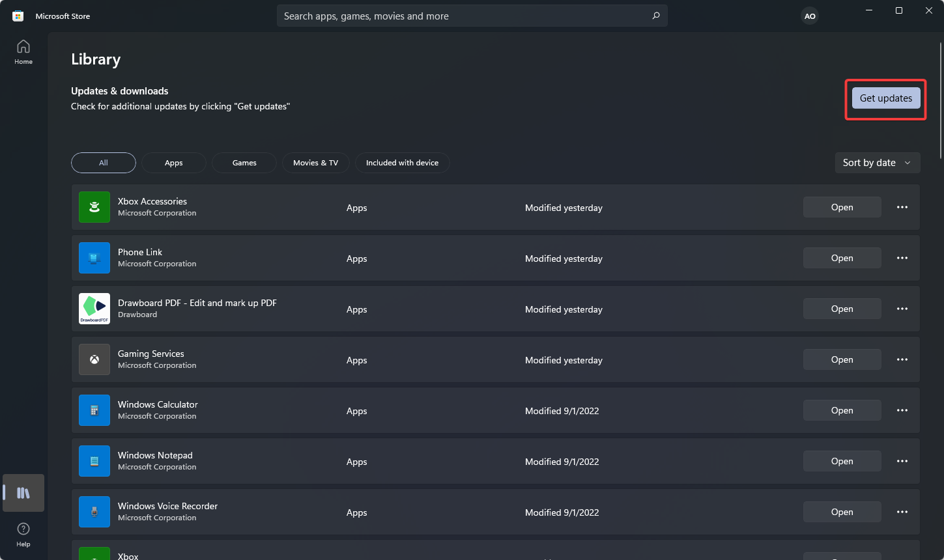The width and height of the screenshot is (944, 560).
Task: Select the Movies & TV filter
Action: pos(315,163)
